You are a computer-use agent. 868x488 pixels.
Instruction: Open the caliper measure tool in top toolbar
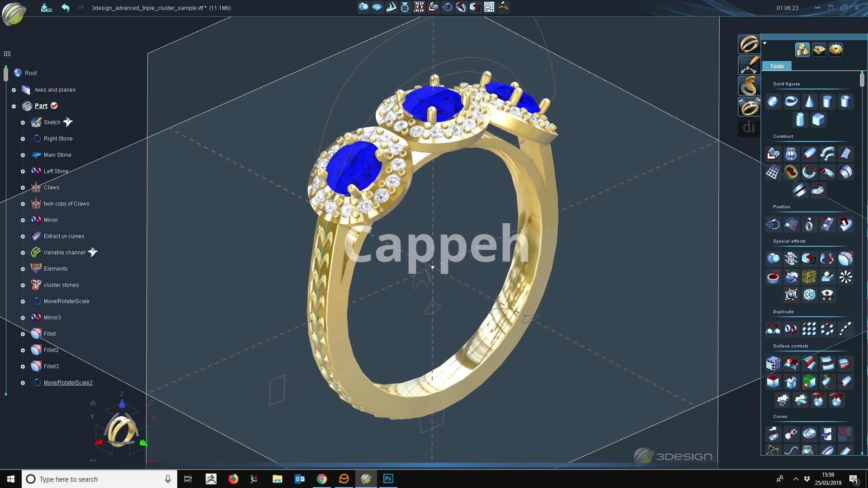[x=392, y=7]
